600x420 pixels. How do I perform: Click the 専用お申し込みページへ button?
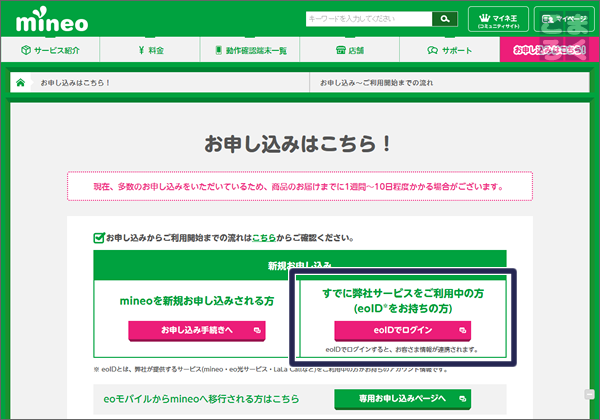point(403,399)
